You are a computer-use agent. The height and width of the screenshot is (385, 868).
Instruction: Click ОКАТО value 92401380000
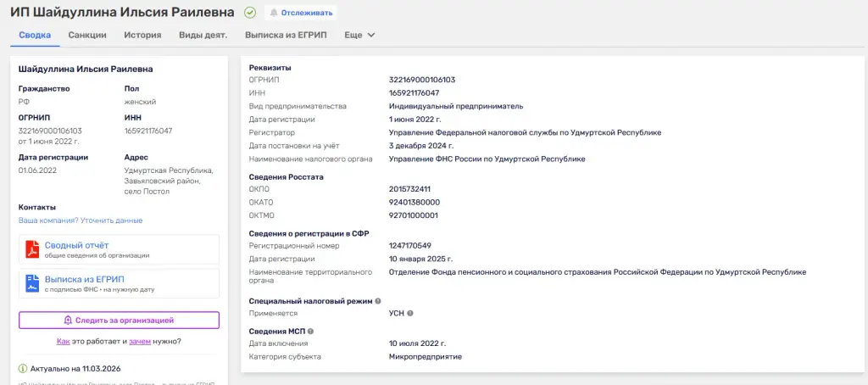(x=414, y=202)
